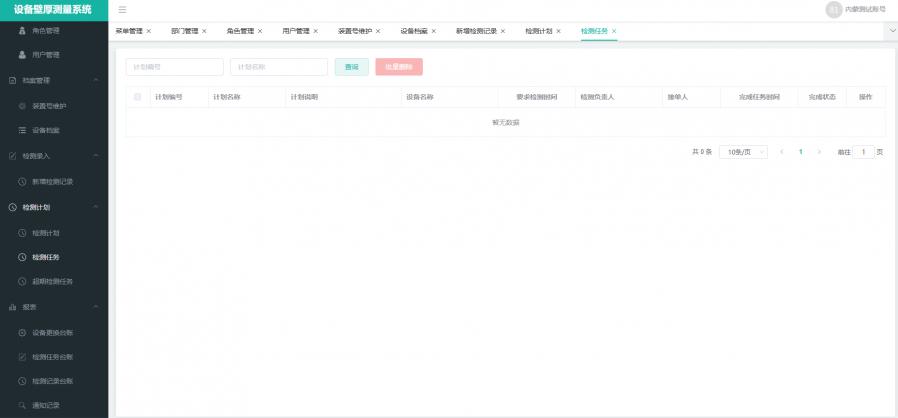898x418 pixels.
Task: Click the 查询 search button
Action: (351, 67)
